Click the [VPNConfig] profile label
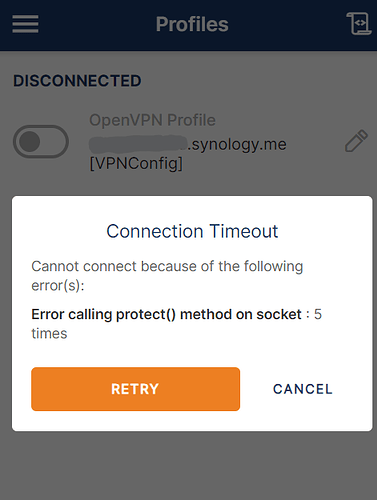377x500 pixels. 136,164
